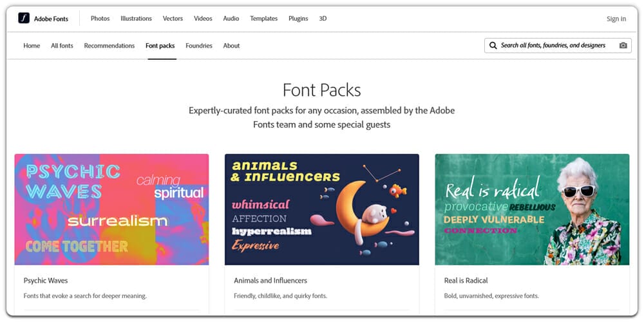Open Templates in the top navigation
Screen dimensions: 644x322
point(263,19)
